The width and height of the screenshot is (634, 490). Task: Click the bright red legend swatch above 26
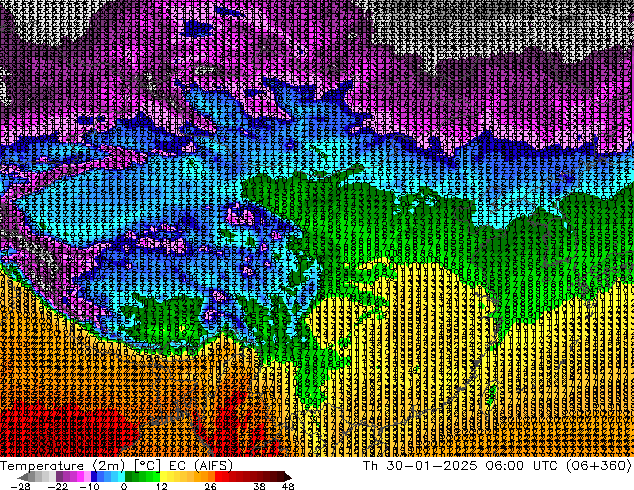[x=218, y=477]
